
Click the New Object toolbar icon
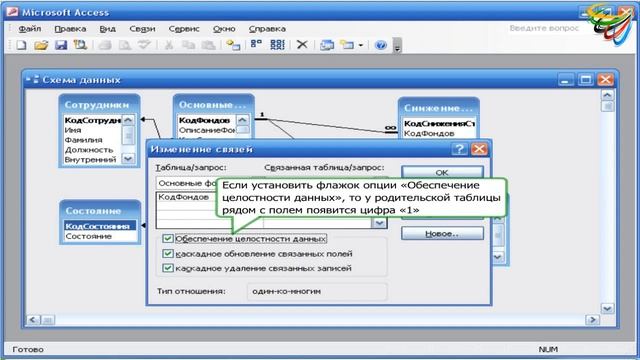pos(347,45)
